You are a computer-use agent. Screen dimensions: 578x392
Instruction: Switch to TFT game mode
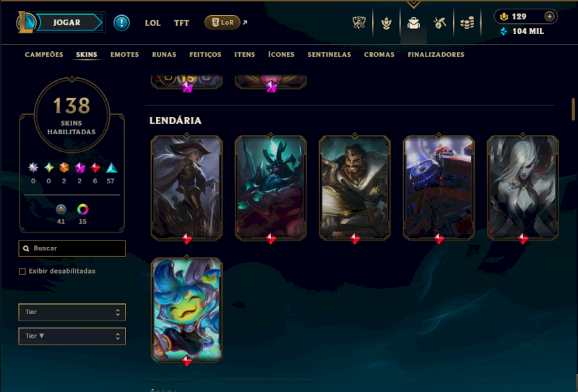click(x=181, y=23)
